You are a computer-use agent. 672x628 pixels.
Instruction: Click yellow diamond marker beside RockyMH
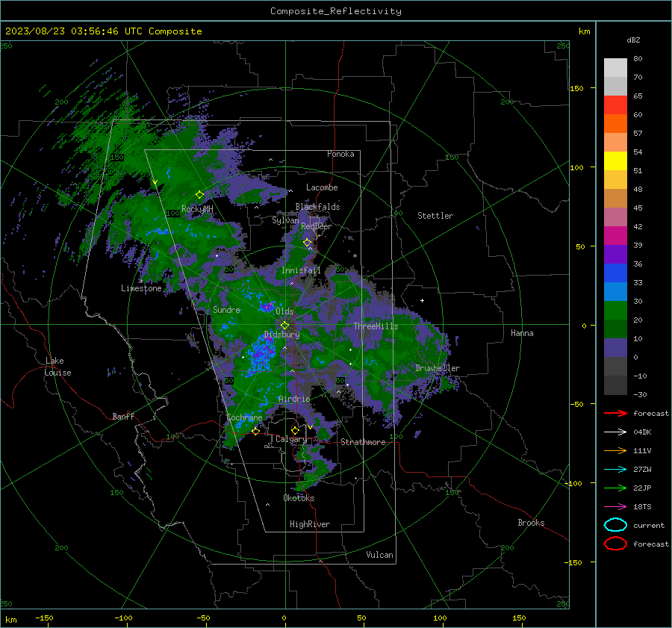point(199,195)
